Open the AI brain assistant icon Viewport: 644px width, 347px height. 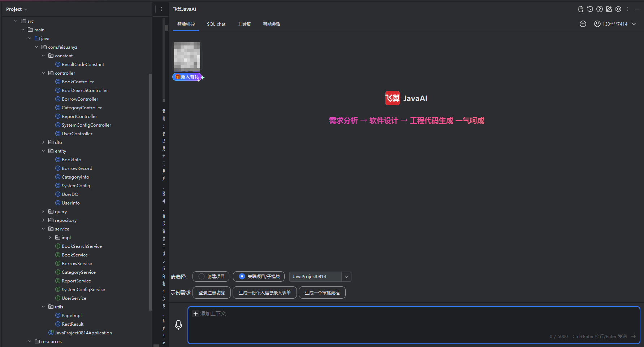click(580, 9)
